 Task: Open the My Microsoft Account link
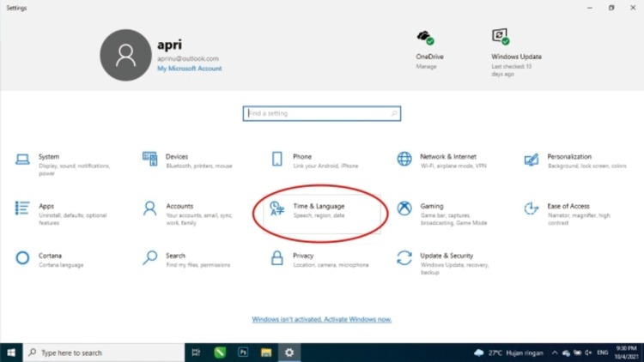point(190,69)
